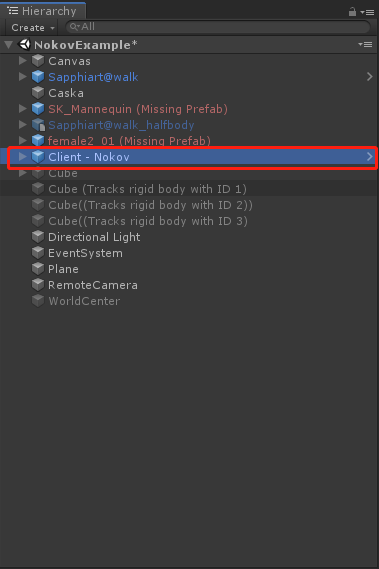The height and width of the screenshot is (569, 379).
Task: Toggle the Hierarchy panel lock icon
Action: (x=352, y=12)
